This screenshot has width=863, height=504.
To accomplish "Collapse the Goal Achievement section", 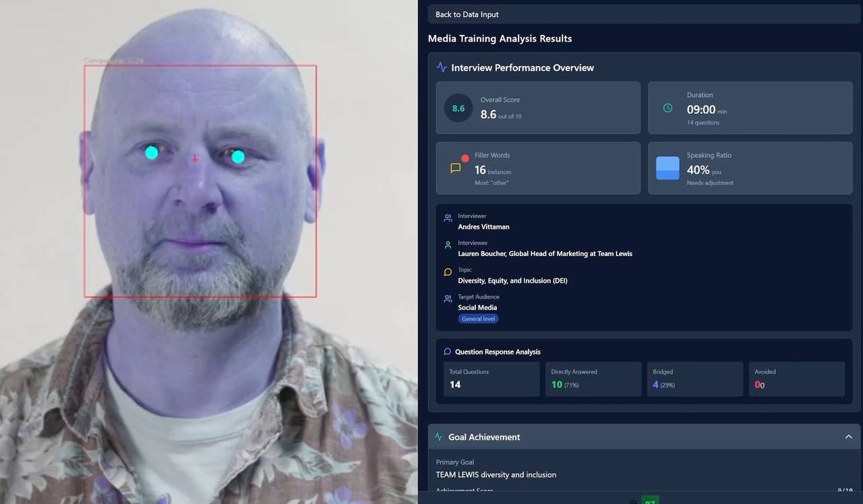I will click(x=848, y=437).
